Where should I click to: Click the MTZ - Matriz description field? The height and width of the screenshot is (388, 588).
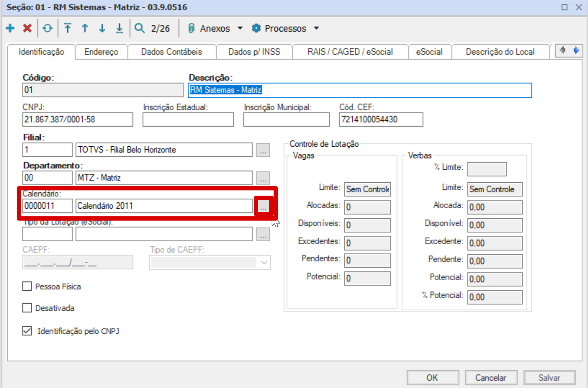164,178
